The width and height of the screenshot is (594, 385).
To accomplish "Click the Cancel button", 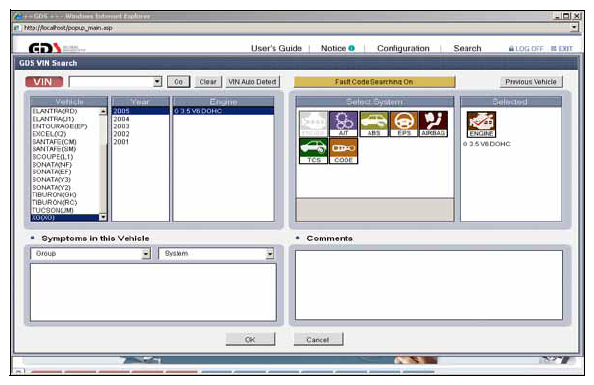I will pyautogui.click(x=318, y=340).
